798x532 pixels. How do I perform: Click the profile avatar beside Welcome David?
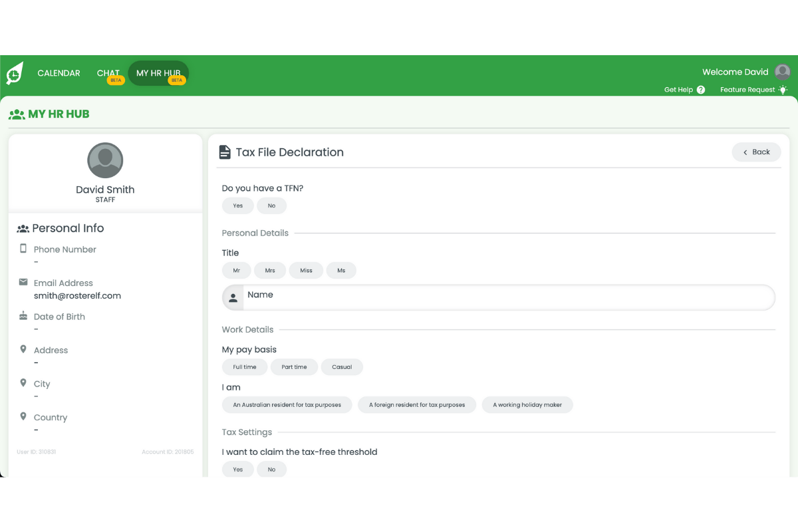pos(782,72)
